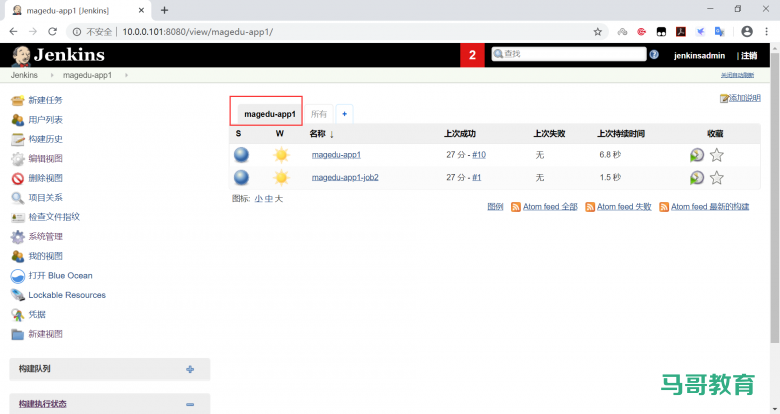Click the check file fingerprint icon

pyautogui.click(x=17, y=217)
